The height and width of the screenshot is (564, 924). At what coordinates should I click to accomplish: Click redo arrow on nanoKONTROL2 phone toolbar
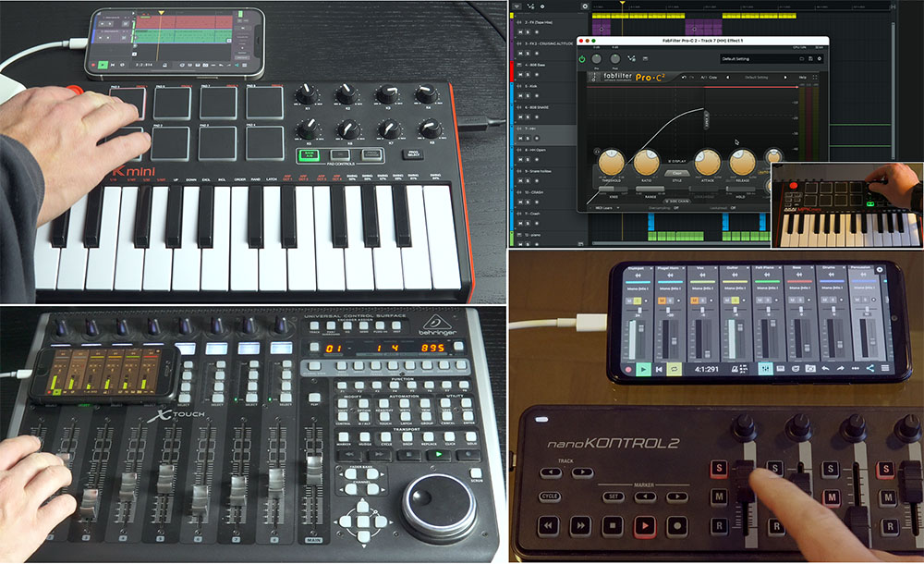840,369
